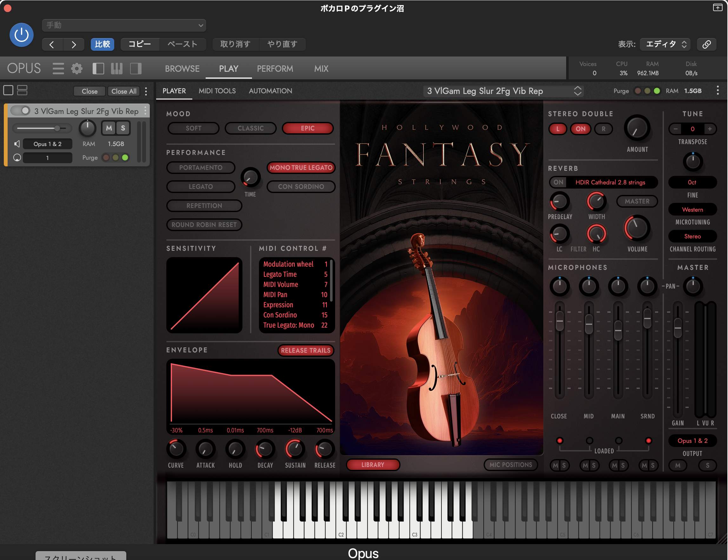Open rack output Opus 1 & 2 selector
Viewport: 728px width, 560px height.
[x=47, y=144]
